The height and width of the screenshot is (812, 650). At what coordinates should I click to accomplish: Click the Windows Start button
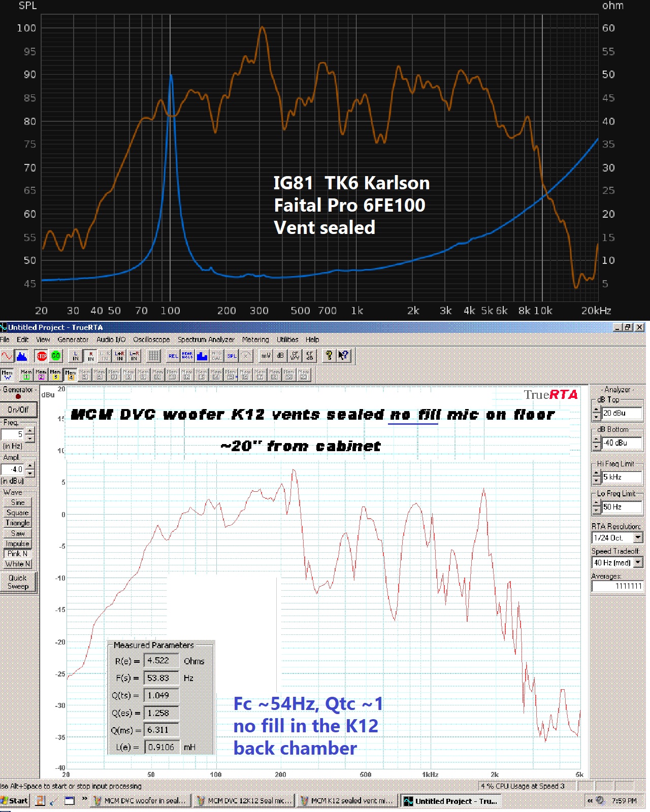click(x=15, y=801)
